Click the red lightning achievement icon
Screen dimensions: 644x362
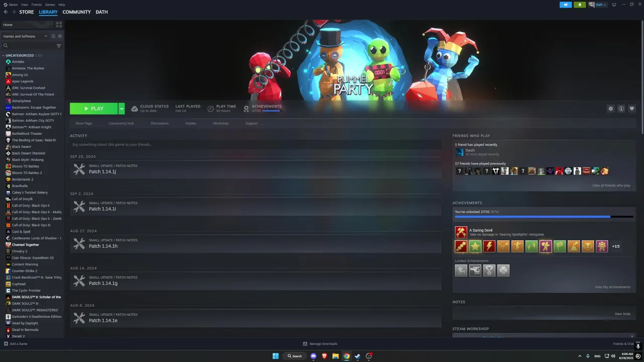click(x=489, y=246)
